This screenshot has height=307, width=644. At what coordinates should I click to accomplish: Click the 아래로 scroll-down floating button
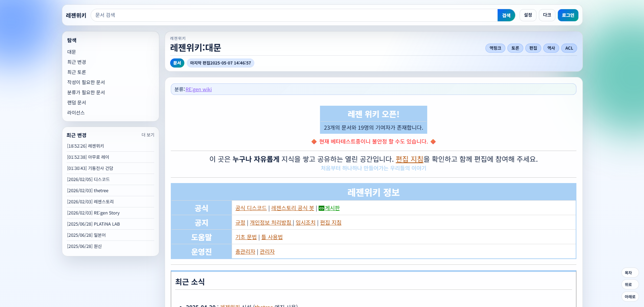[x=630, y=297]
